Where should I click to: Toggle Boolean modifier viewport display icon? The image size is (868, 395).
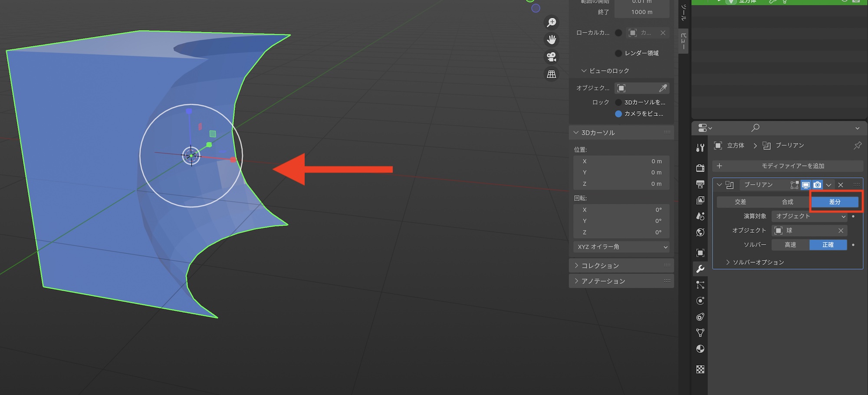coord(806,185)
